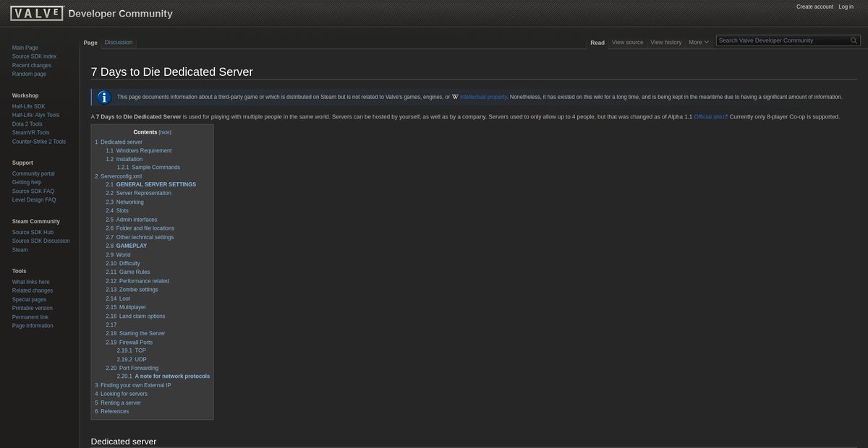The height and width of the screenshot is (448, 868).
Task: Jump to 1.1 Windows Requirement section
Action: pos(139,150)
